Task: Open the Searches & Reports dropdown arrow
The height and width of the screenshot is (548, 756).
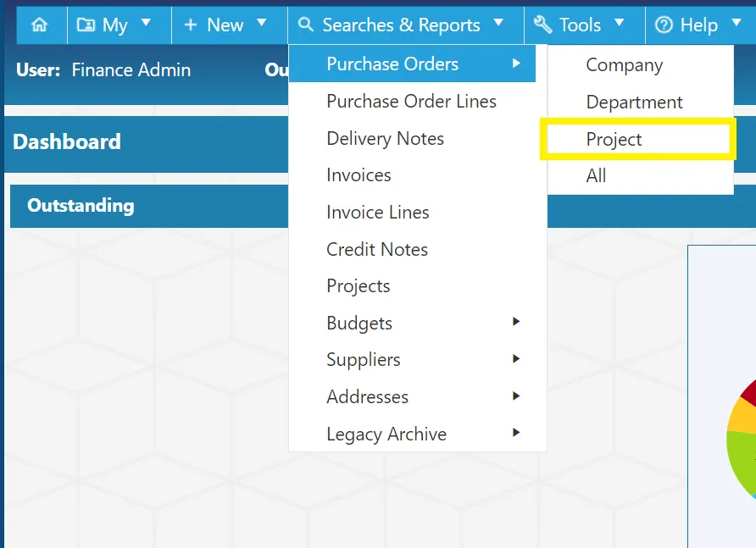Action: pyautogui.click(x=499, y=23)
